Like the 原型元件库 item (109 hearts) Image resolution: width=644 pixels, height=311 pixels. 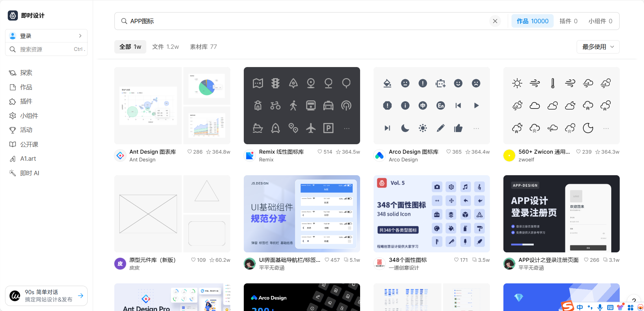point(198,260)
